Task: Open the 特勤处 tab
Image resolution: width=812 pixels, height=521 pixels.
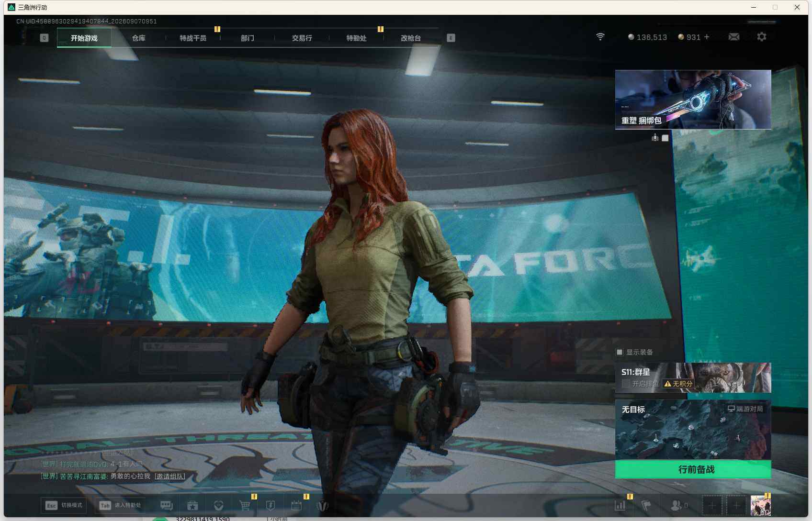Action: pyautogui.click(x=356, y=38)
